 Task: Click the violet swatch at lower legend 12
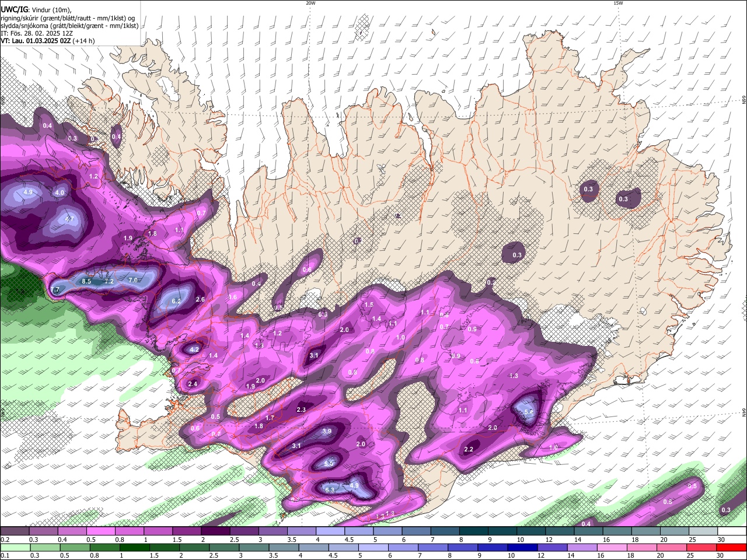pos(551,547)
